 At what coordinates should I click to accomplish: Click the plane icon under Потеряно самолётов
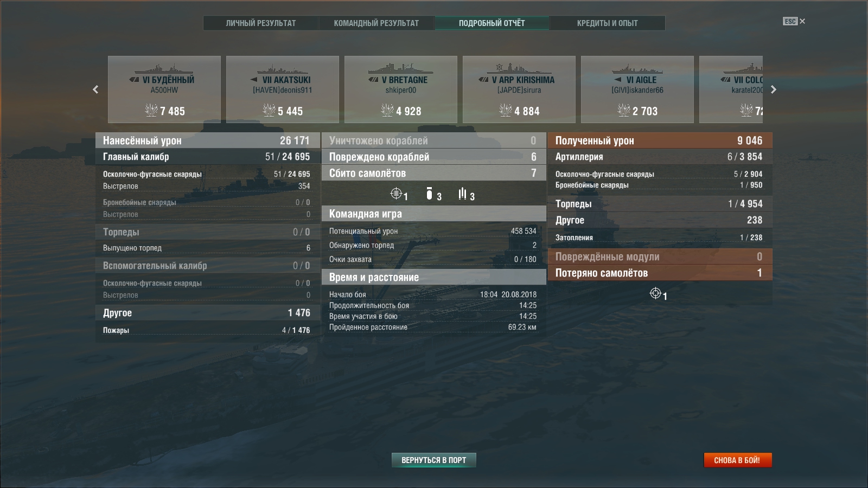click(655, 293)
